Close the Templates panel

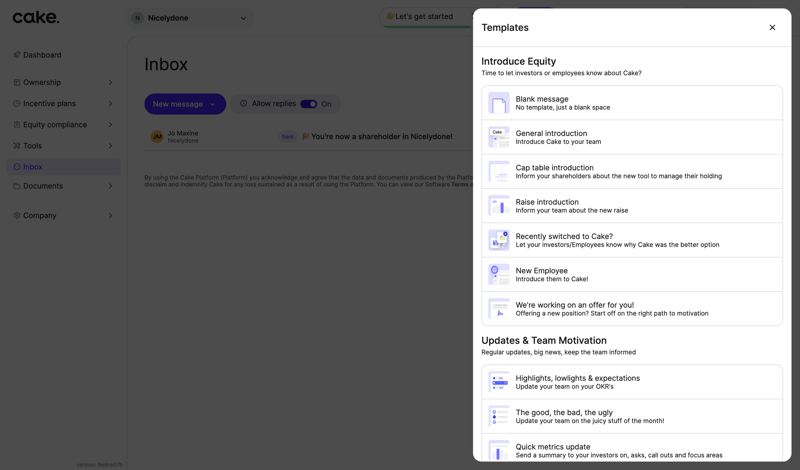[x=772, y=28]
